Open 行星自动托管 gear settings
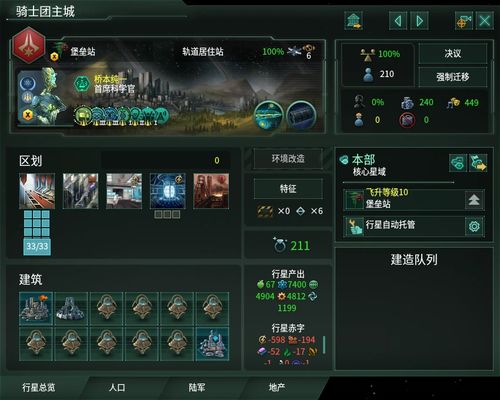Viewport: 500px width, 400px height. coord(474,226)
